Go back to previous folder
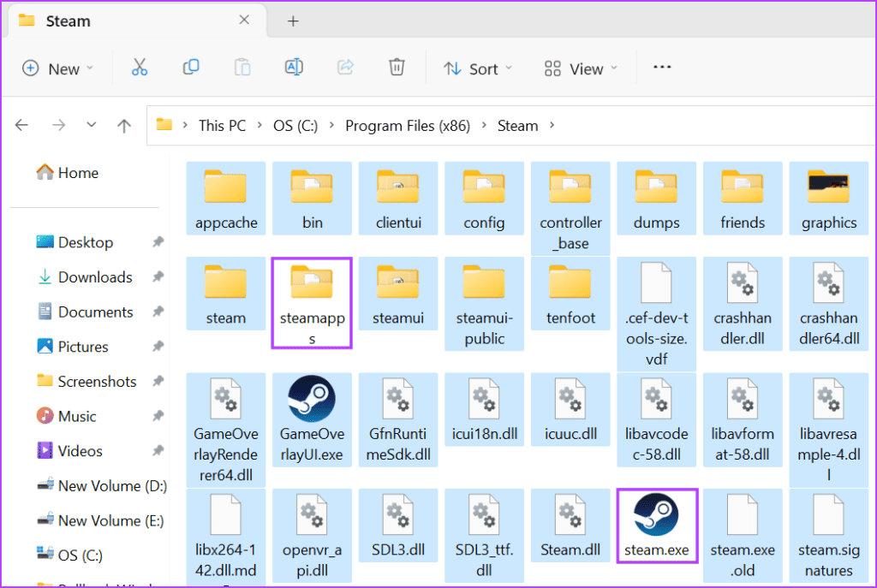The height and width of the screenshot is (588, 877). (x=21, y=125)
